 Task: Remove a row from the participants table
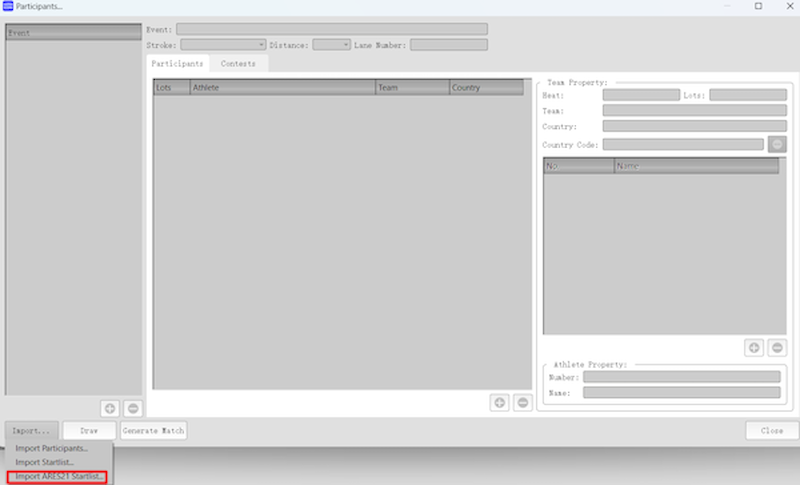[521, 402]
